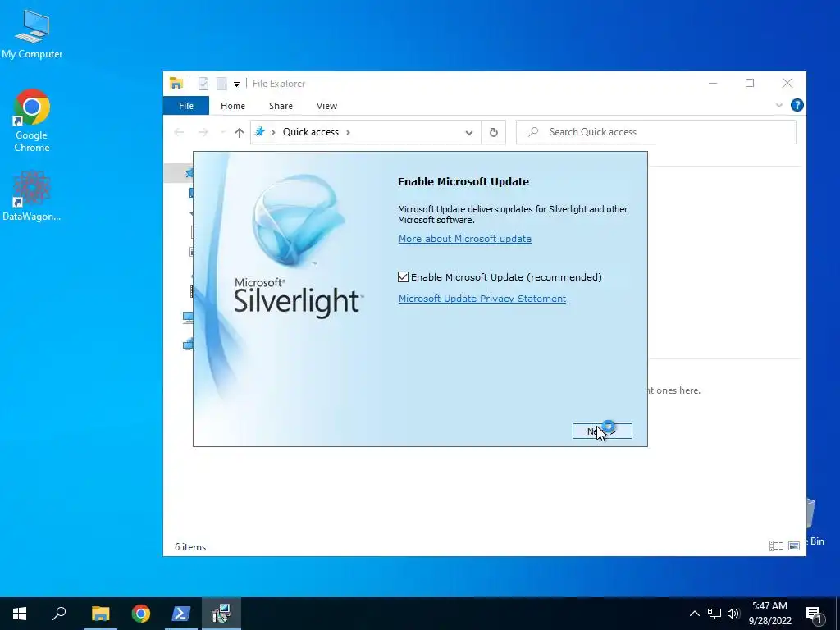Screen dimensions: 840x630
Task: Click File Explorer help question icon
Action: (797, 105)
